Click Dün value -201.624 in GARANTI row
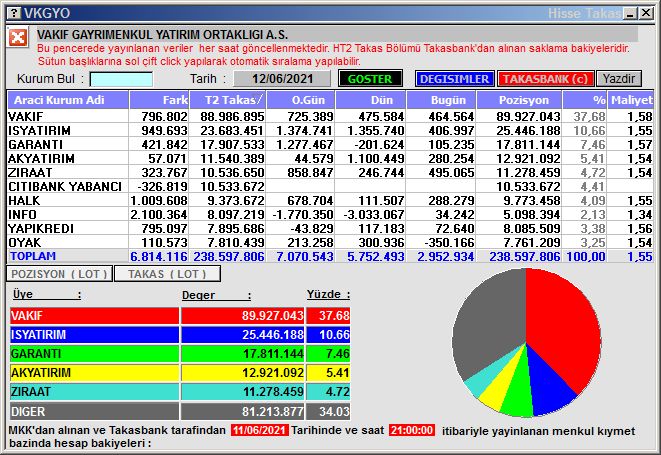Image resolution: width=661 pixels, height=455 pixels. 379,145
